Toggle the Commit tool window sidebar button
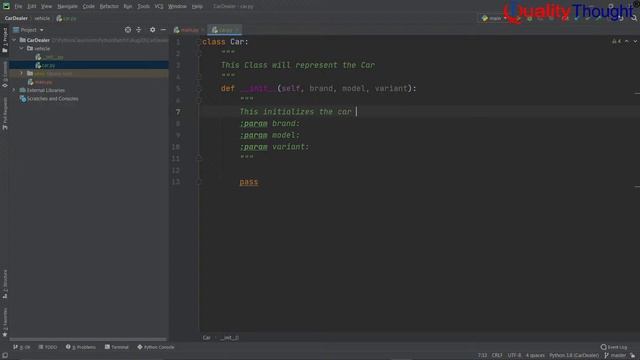640x360 pixels. tap(5, 74)
